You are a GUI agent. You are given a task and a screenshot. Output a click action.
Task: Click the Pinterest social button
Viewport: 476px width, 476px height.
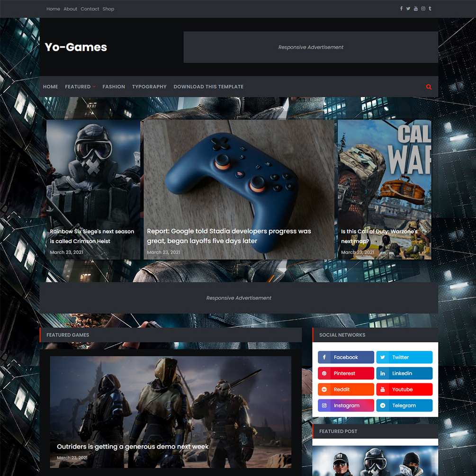pyautogui.click(x=346, y=373)
